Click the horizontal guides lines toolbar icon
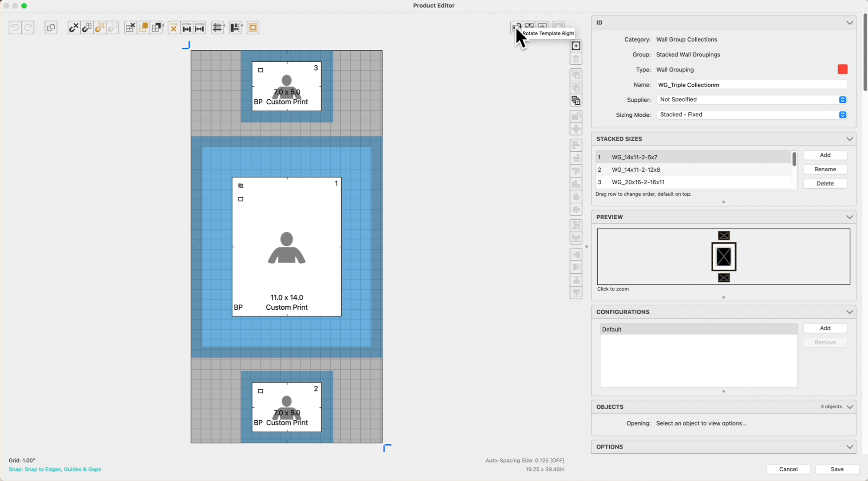Screen dimensions: 868x481 217,28
